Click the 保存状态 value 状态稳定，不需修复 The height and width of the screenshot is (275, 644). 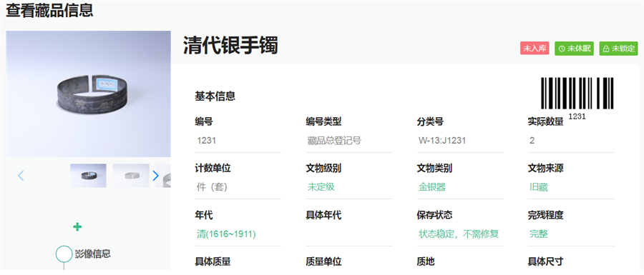tap(459, 234)
